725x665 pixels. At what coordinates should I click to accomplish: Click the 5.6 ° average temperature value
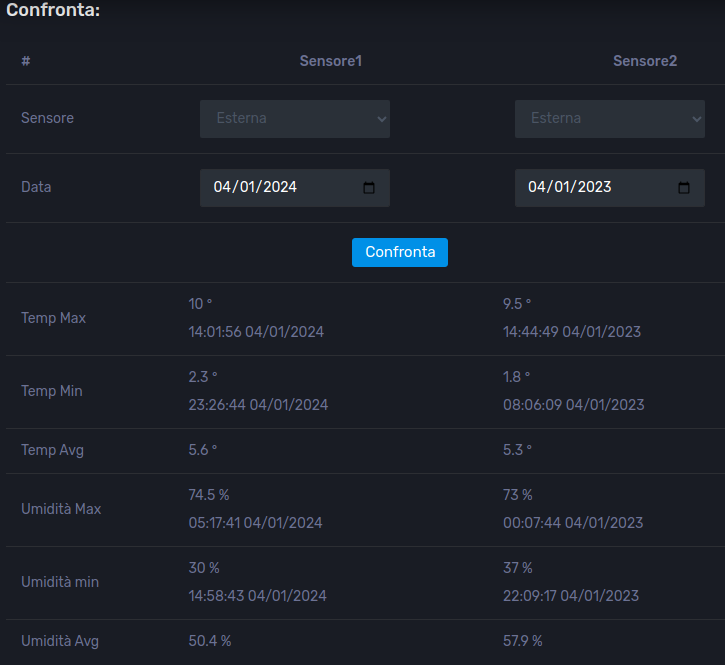click(x=203, y=450)
